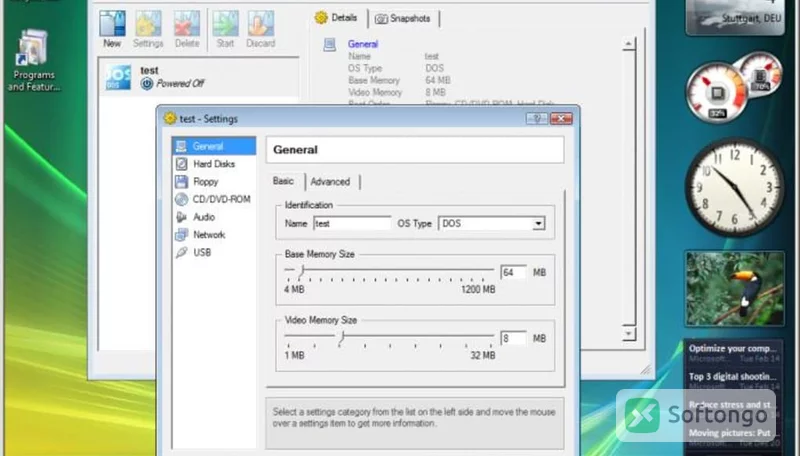Viewport: 800px width, 456px height.
Task: Click the Name input field
Action: tap(352, 223)
